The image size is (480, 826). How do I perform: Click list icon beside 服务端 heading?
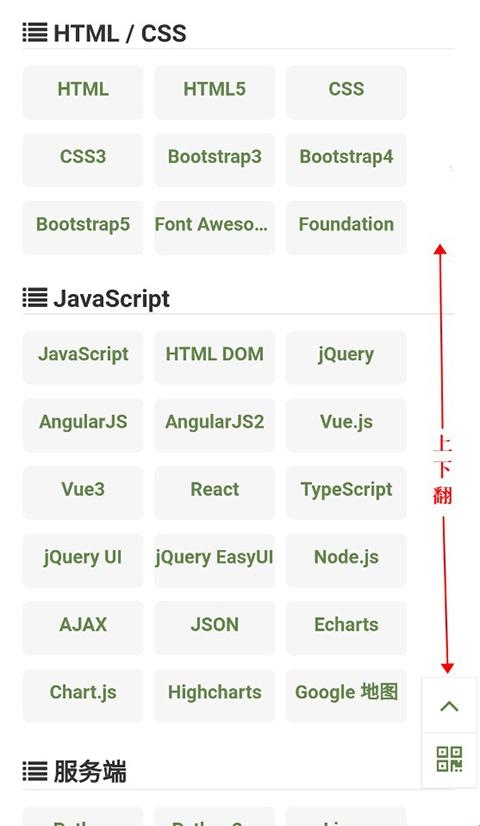coord(35,772)
